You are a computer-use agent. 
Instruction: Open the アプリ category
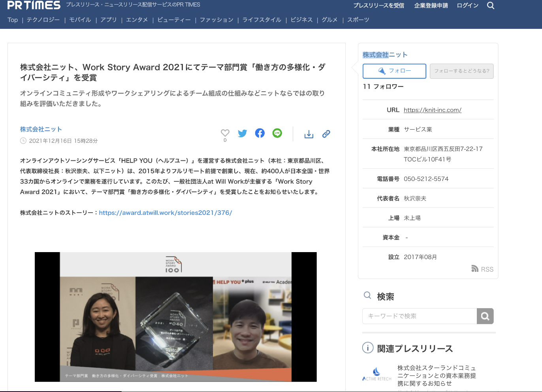[109, 20]
